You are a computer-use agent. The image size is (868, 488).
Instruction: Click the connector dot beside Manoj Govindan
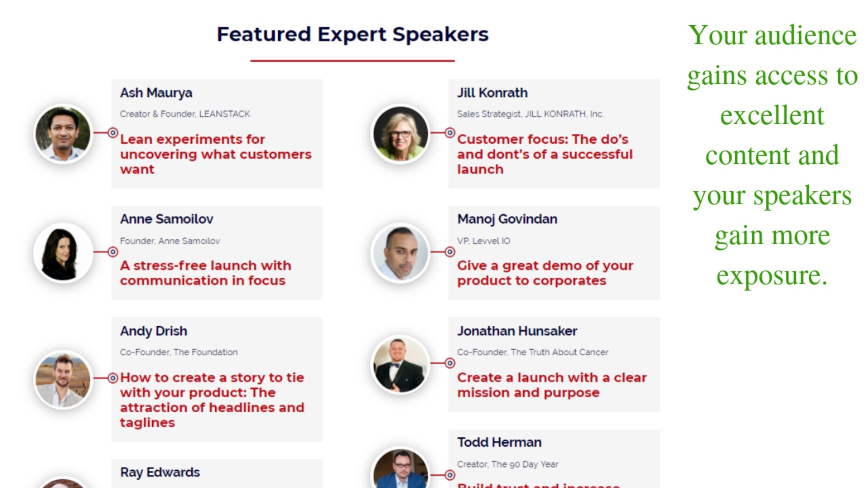coord(450,252)
